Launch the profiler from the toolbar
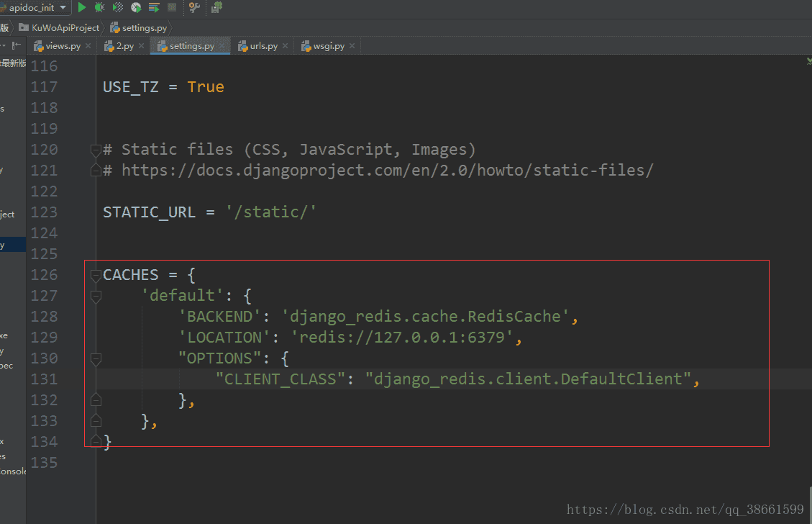Screen dimensions: 812x524 coord(135,7)
